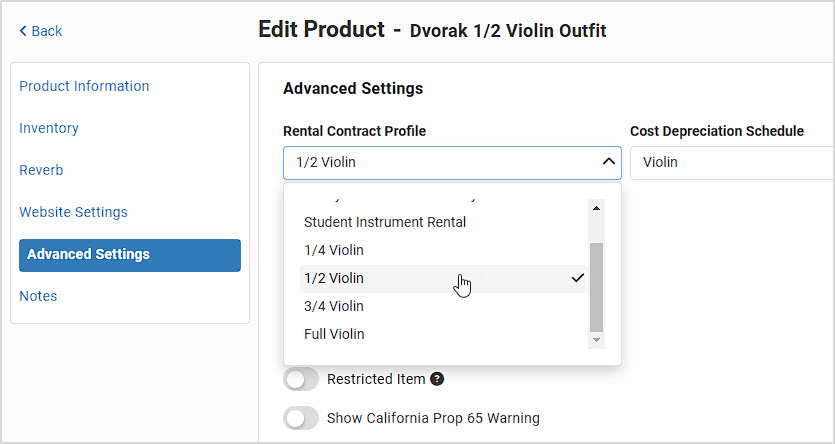Click the dropdown list scroll down arrow
This screenshot has width=835, height=444.
click(596, 340)
